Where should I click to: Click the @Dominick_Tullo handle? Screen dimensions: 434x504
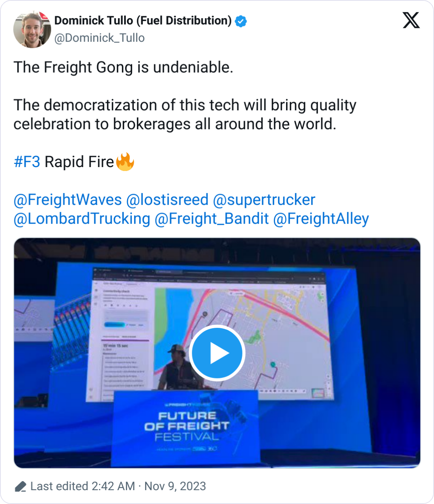99,38
